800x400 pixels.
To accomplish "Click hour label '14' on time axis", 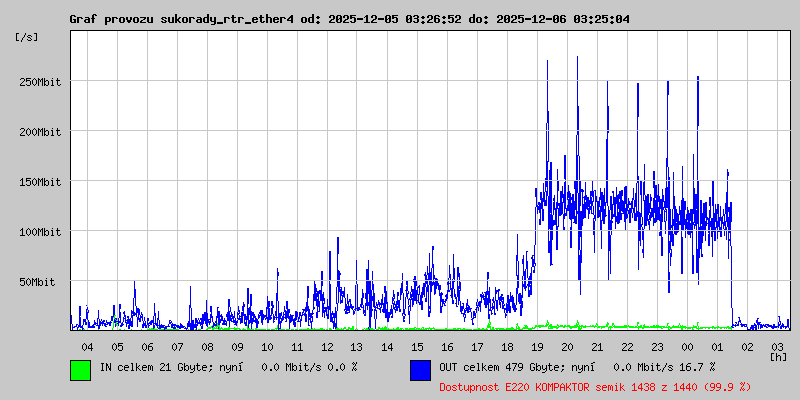I will pos(387,347).
